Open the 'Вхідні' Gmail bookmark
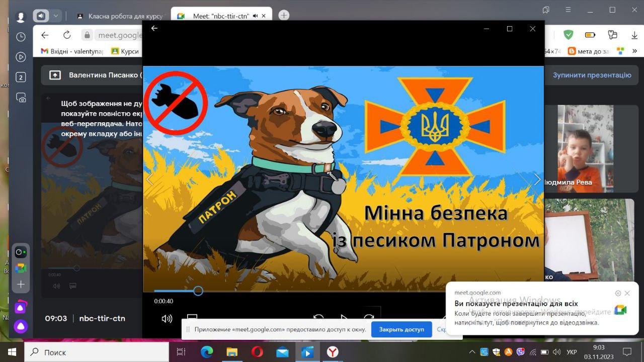 (x=71, y=51)
